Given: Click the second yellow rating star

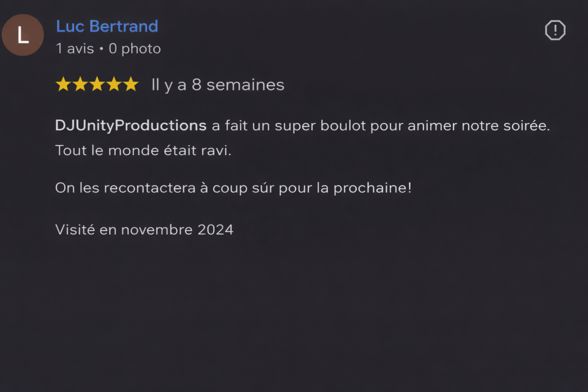Looking at the screenshot, I should click(80, 85).
